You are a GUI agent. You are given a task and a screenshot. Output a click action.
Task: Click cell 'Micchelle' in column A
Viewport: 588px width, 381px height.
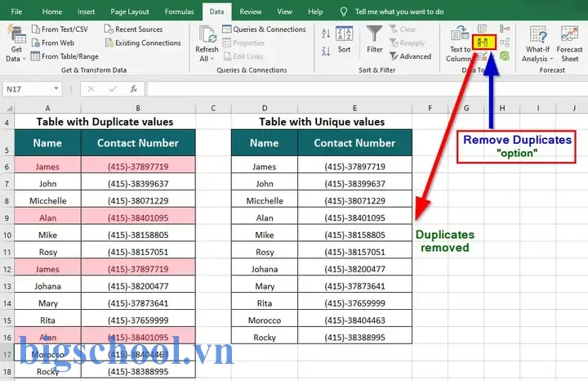(x=47, y=201)
